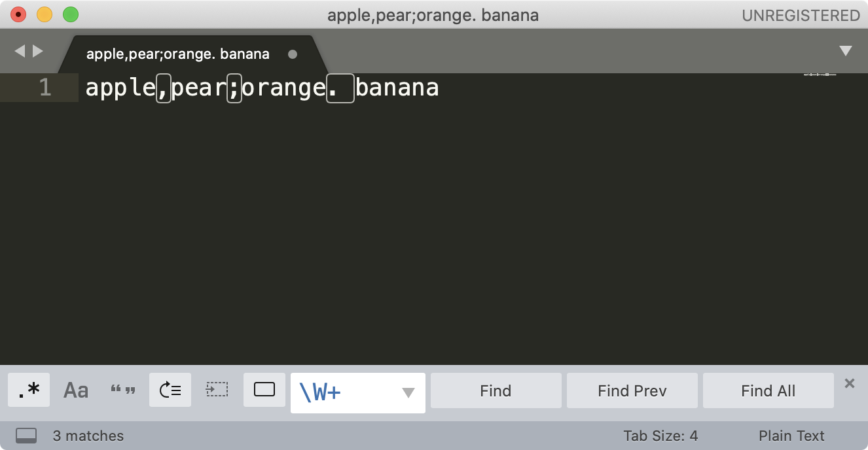Select the apple,pear;orange. banana tab

(178, 54)
